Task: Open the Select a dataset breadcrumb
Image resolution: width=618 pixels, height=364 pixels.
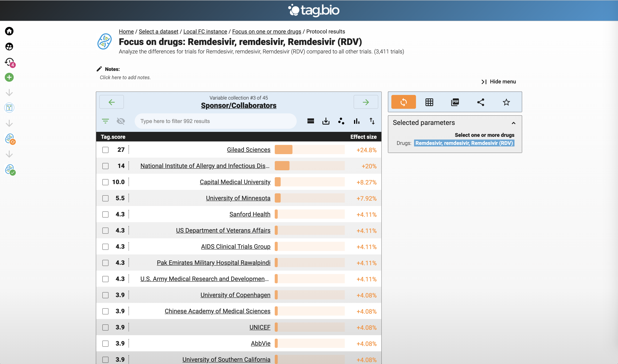Action: 158,31
